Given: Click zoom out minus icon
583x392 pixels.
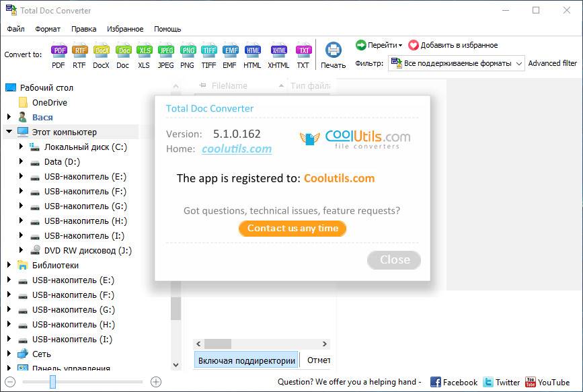Looking at the screenshot, I should [10, 382].
